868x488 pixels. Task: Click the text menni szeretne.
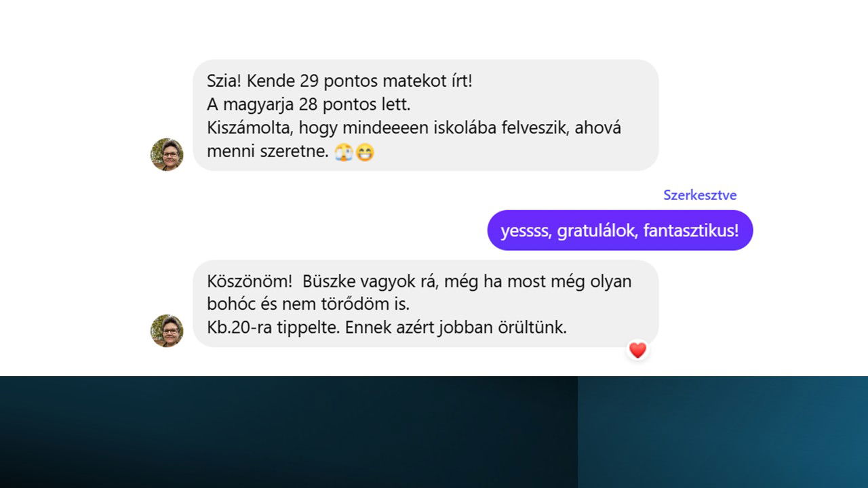pos(268,152)
